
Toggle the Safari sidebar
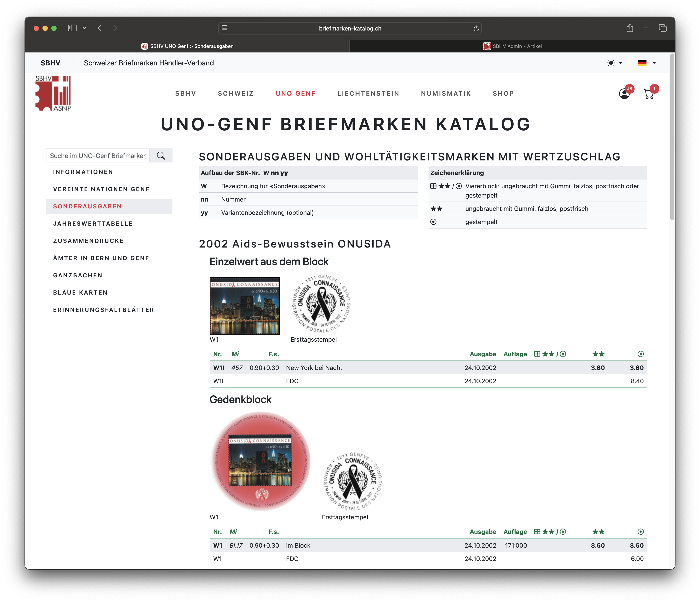click(x=72, y=28)
